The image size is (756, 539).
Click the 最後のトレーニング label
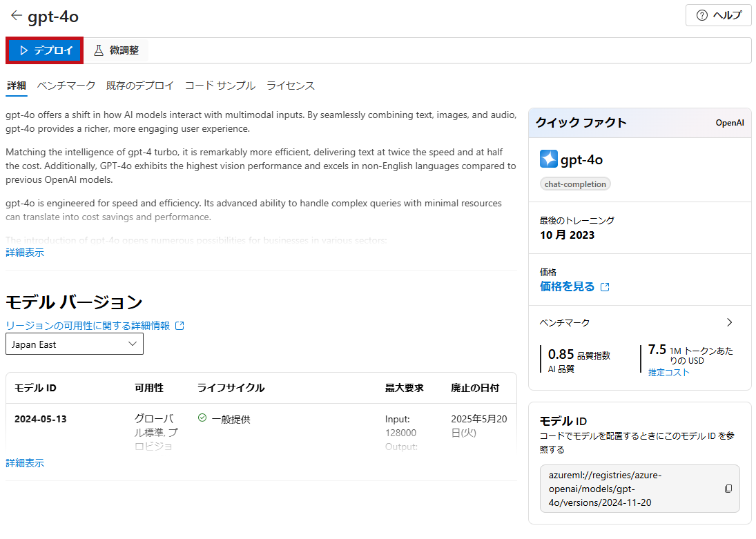(x=577, y=220)
